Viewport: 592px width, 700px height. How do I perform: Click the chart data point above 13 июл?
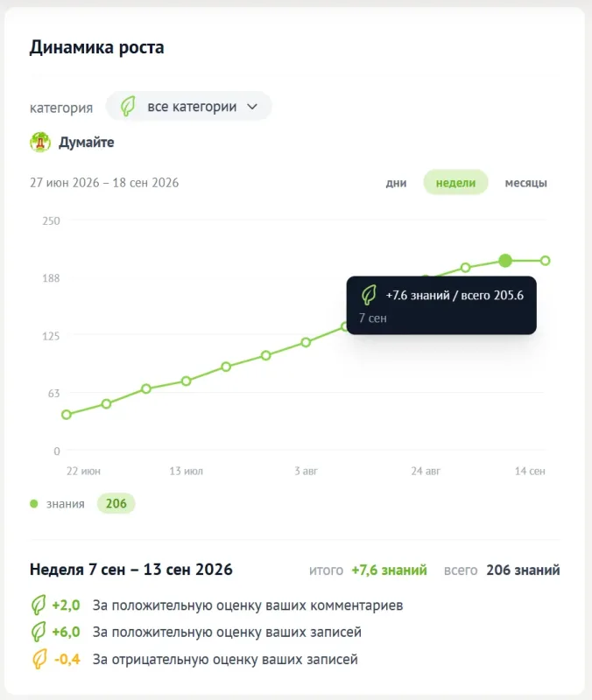(x=187, y=381)
